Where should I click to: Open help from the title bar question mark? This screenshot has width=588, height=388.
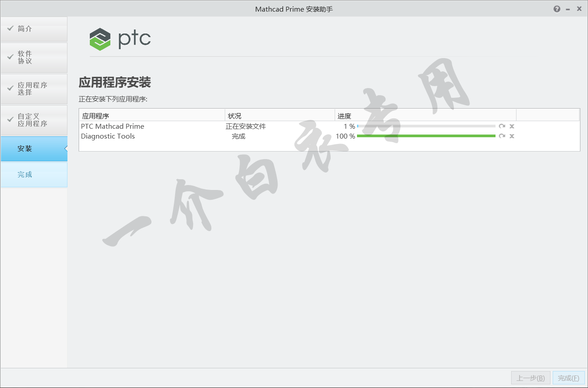pos(557,9)
